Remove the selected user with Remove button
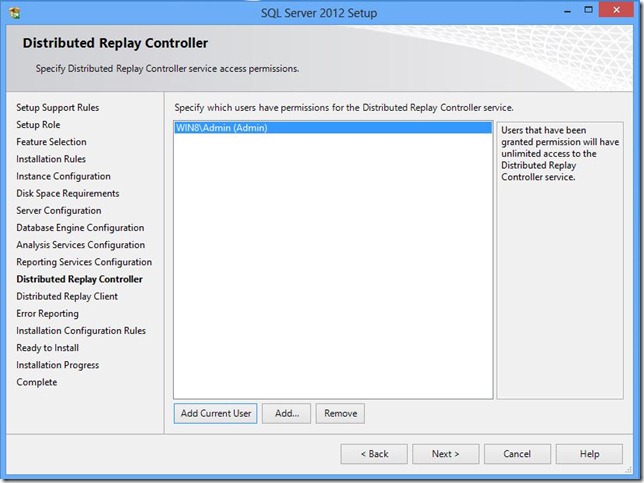 coord(340,413)
